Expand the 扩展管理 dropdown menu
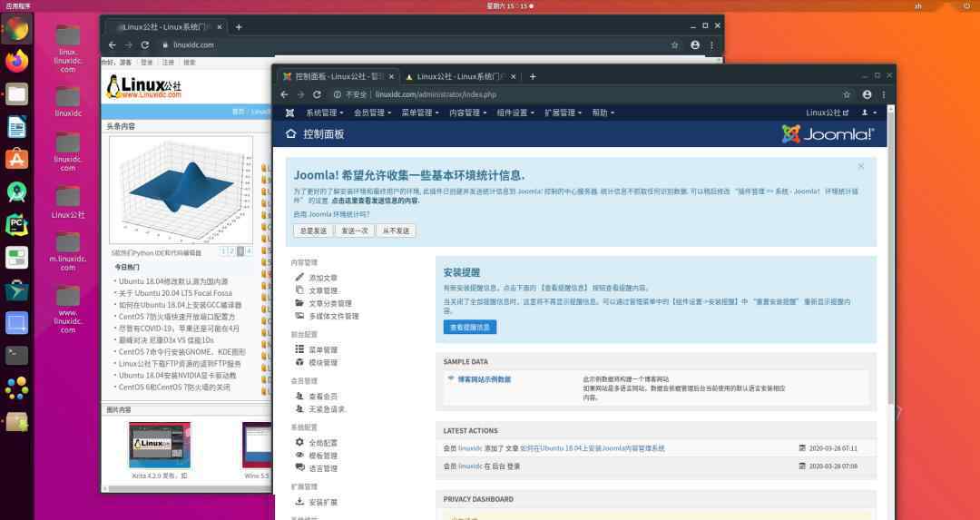The height and width of the screenshot is (520, 980). click(563, 113)
